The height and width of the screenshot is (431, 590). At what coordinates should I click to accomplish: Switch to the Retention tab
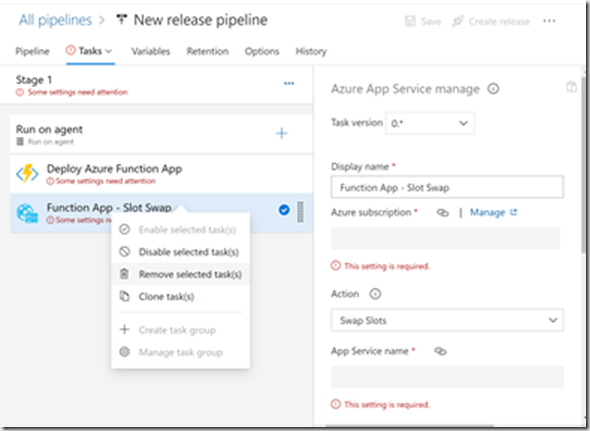[207, 51]
